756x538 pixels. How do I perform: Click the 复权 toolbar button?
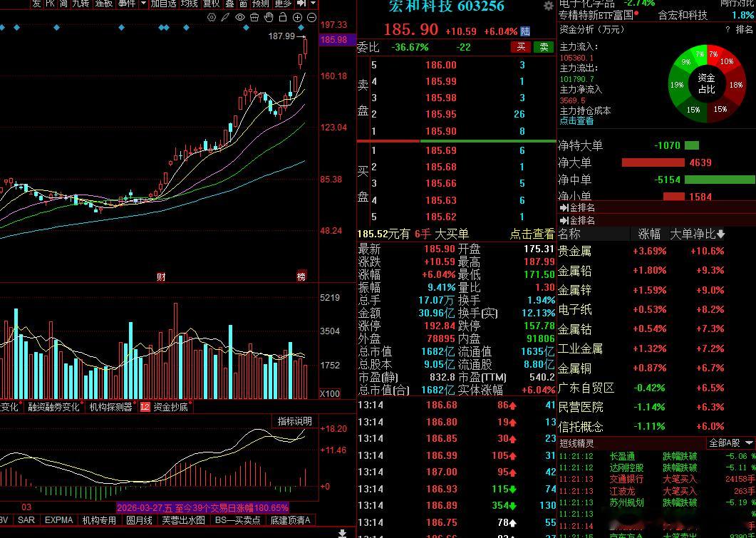[x=211, y=4]
